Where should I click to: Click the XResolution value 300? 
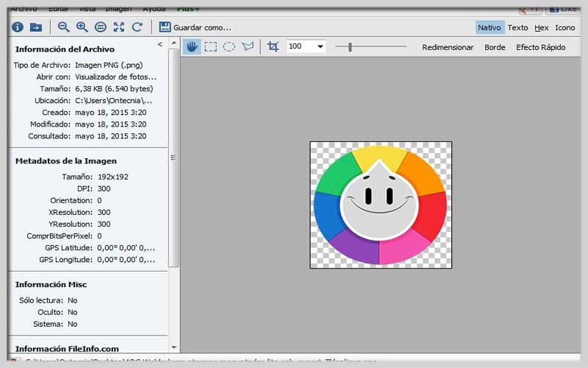pyautogui.click(x=104, y=213)
